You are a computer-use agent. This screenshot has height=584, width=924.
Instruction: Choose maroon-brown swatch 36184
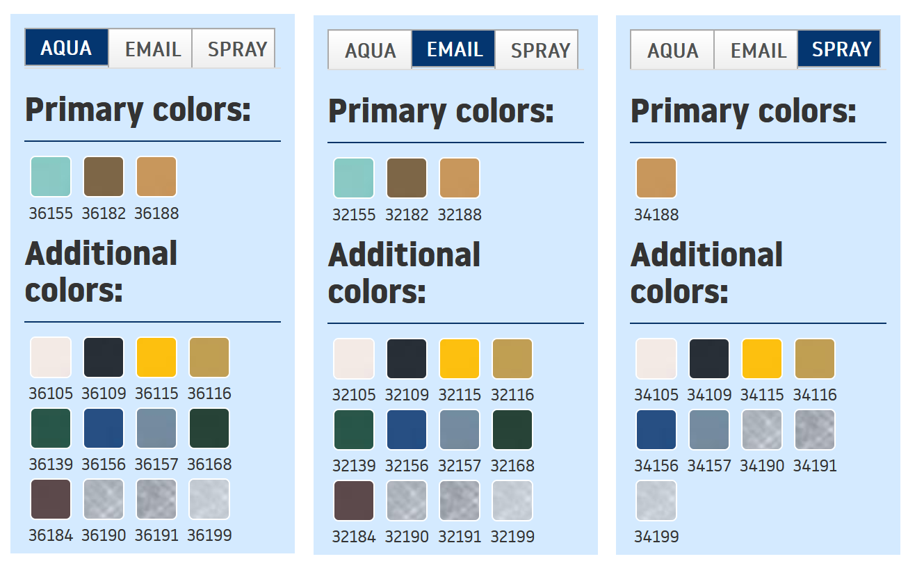click(51, 499)
